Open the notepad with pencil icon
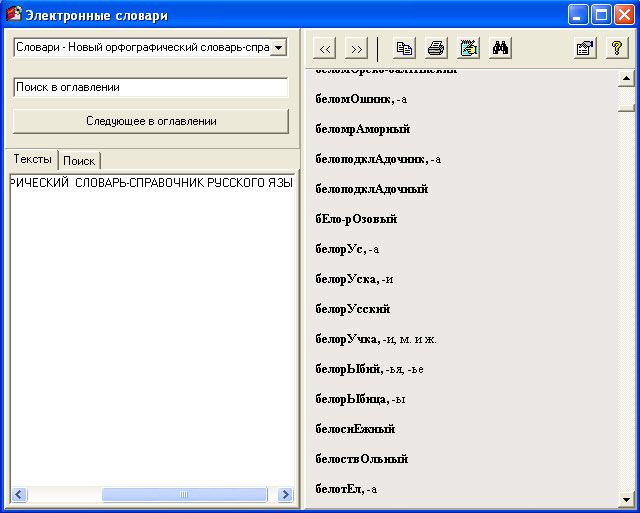The height and width of the screenshot is (513, 640). [x=468, y=48]
